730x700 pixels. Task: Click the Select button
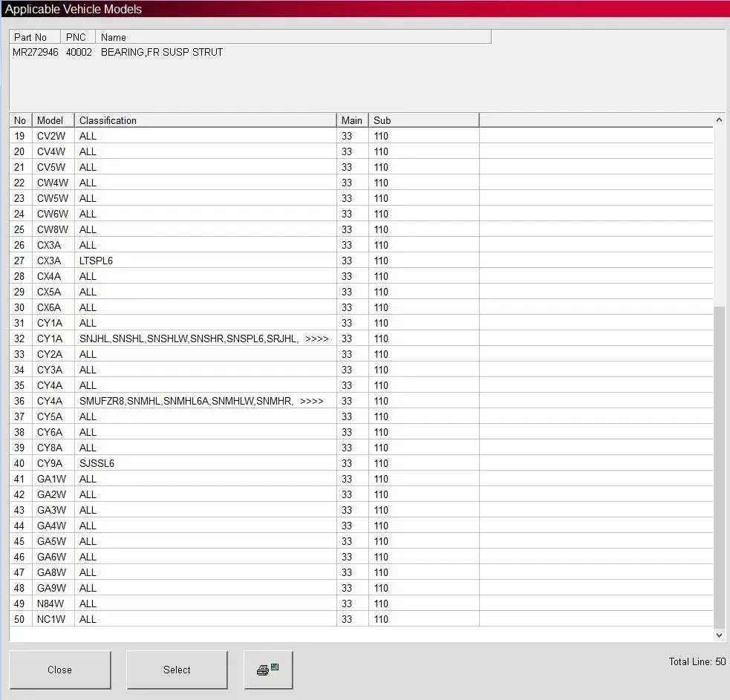[177, 670]
